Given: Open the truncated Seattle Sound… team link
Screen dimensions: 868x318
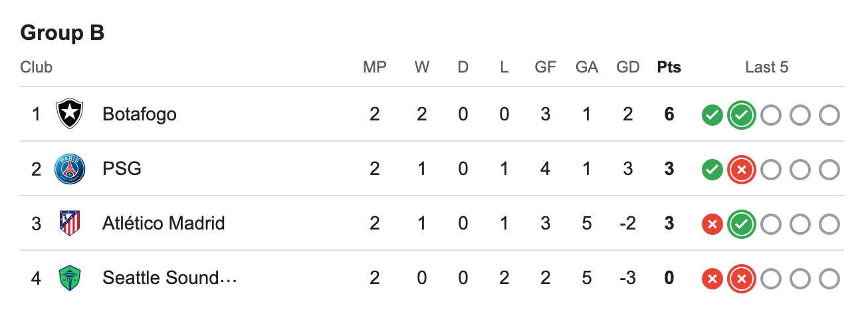Looking at the screenshot, I should coord(169,277).
